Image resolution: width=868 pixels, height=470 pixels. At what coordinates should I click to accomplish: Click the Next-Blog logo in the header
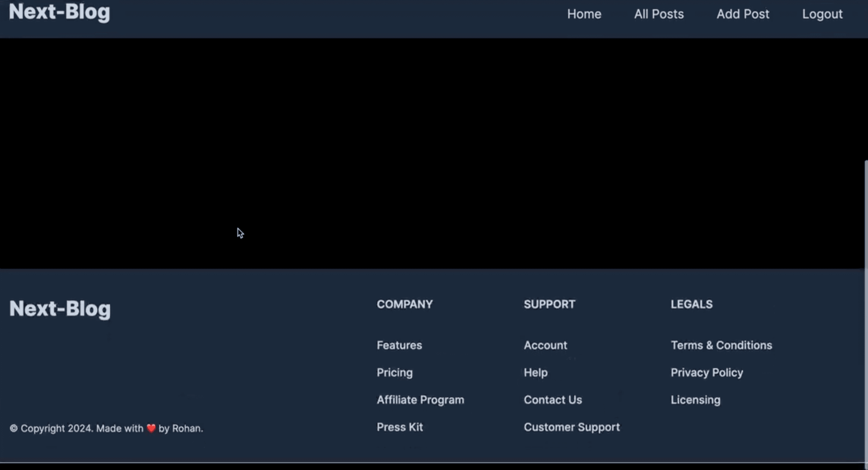pyautogui.click(x=59, y=12)
